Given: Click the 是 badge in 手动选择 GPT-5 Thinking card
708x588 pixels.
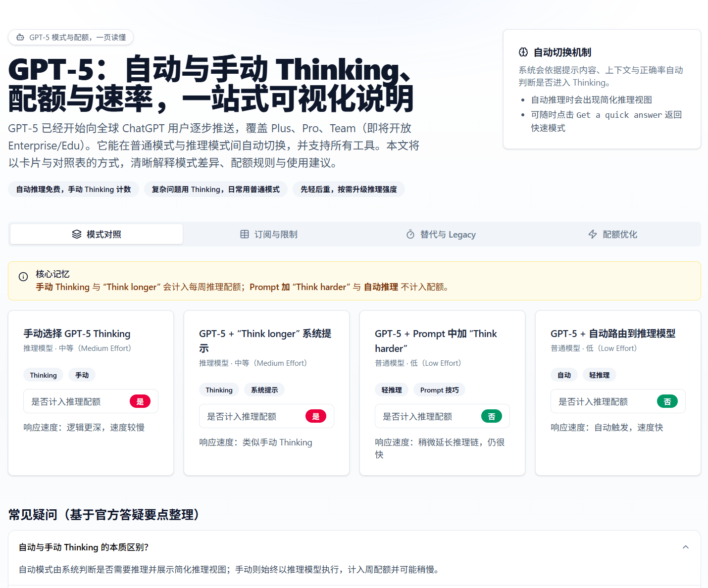Looking at the screenshot, I should point(140,401).
